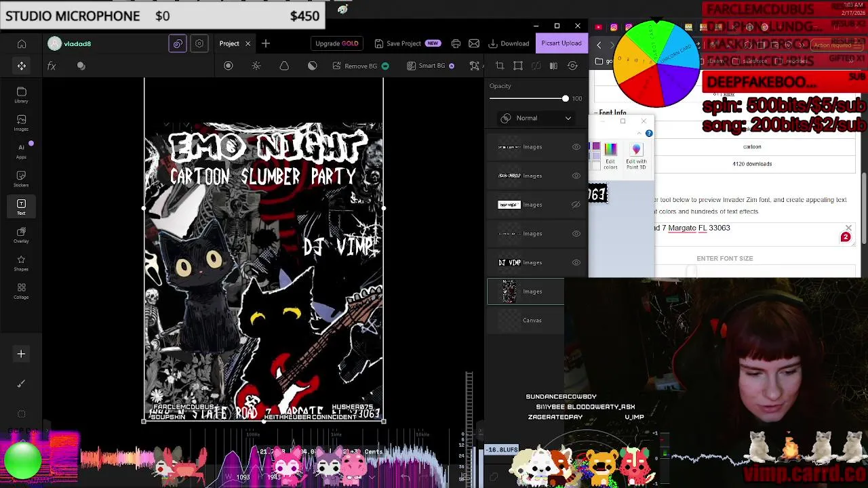Adjust the Opacity slider handle
868x488 pixels.
point(565,98)
